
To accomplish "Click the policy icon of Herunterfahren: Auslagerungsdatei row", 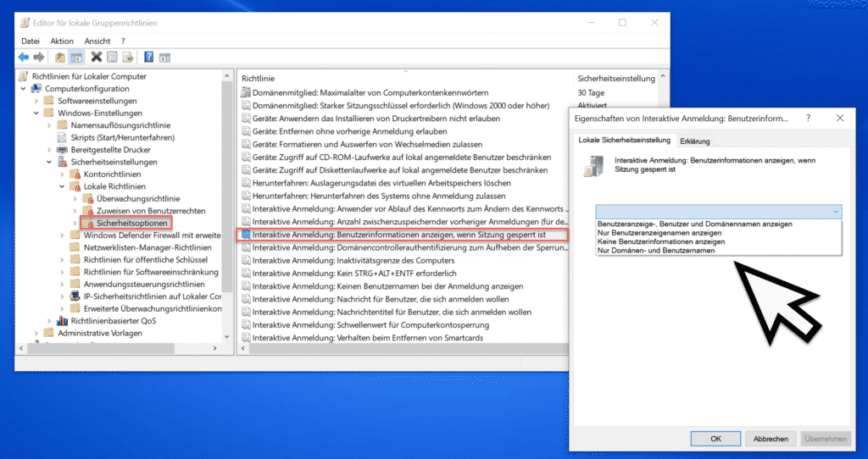I will point(246,183).
